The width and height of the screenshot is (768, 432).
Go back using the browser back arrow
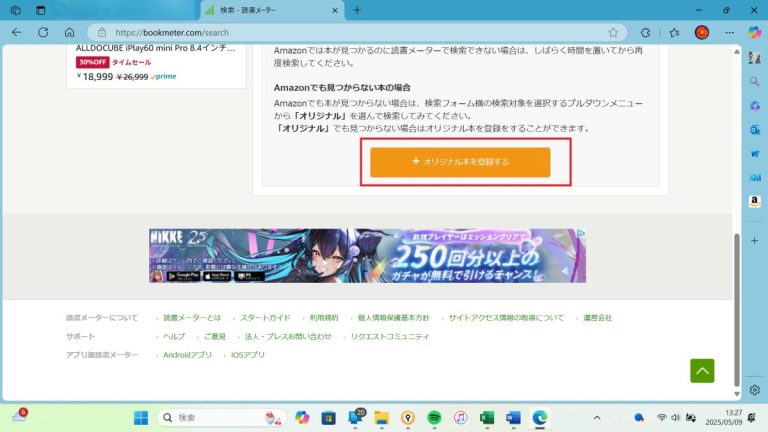tap(16, 32)
